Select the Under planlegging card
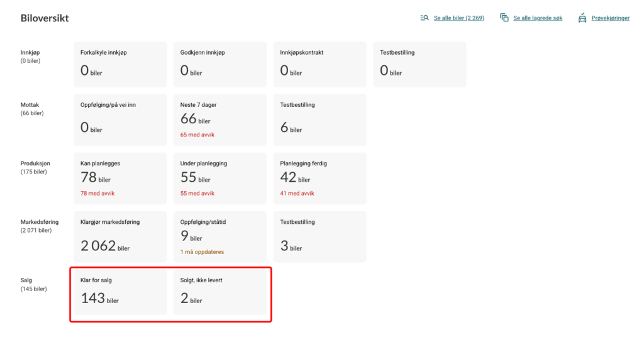Image resolution: width=644 pixels, height=337 pixels. point(219,178)
